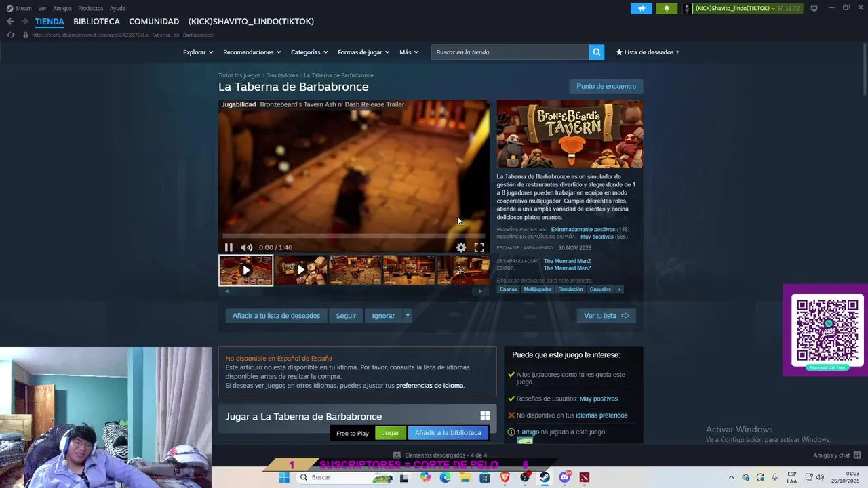Click the plus button to add tags
This screenshot has height=488, width=868.
point(619,289)
